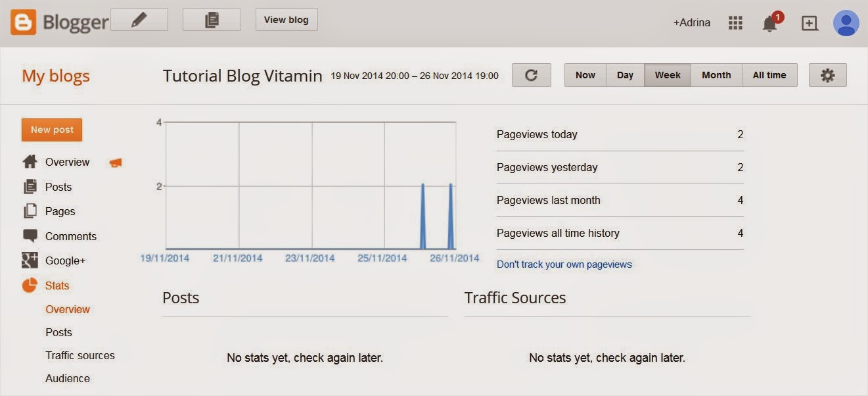
Task: Create a new post with the pencil button
Action: coord(139,20)
